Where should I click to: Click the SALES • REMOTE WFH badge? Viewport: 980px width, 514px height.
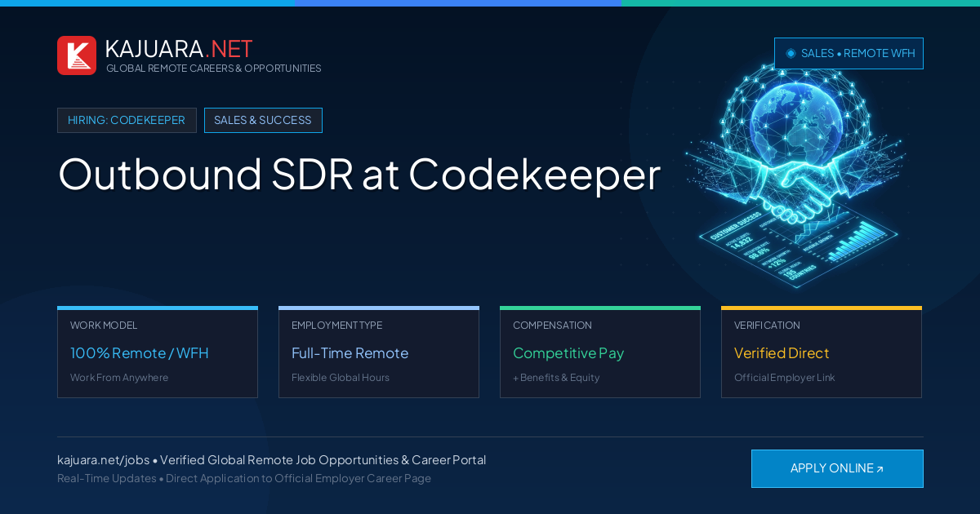point(849,53)
